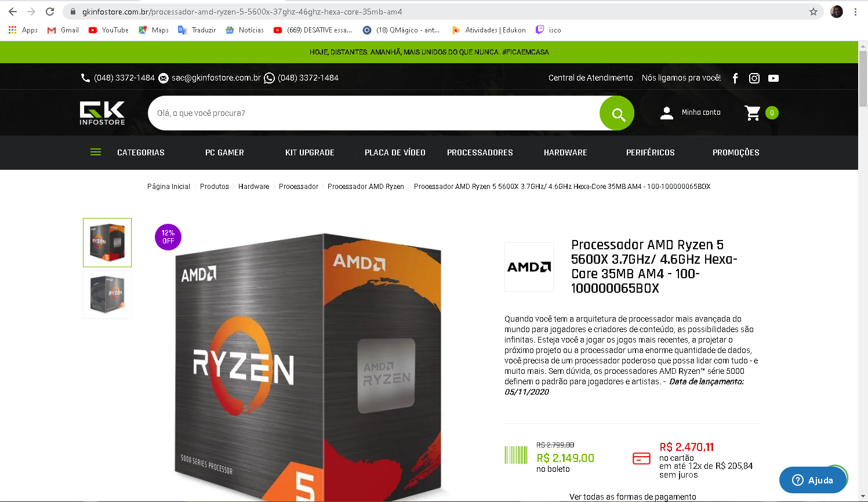Screen dimensions: 868x502
Task: Open the PROMOÇÕES menu item
Action: [736, 152]
